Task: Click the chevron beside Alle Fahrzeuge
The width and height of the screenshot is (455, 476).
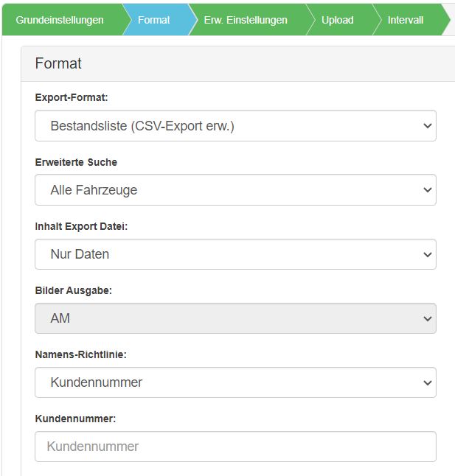Action: tap(428, 190)
